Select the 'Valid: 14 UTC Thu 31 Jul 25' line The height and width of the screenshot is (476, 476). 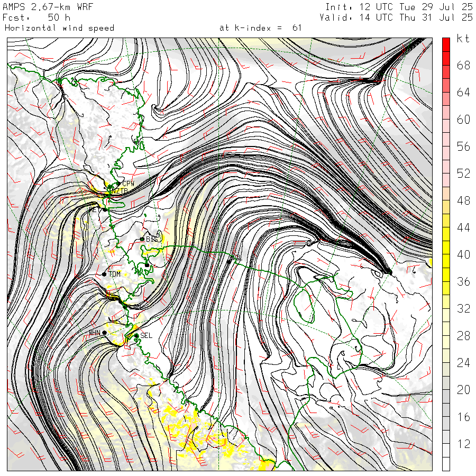point(396,17)
